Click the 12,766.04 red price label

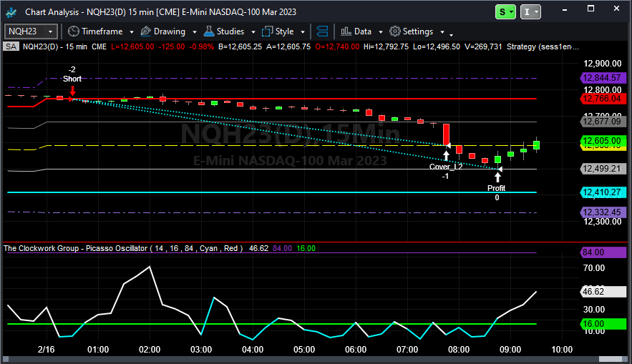point(603,99)
